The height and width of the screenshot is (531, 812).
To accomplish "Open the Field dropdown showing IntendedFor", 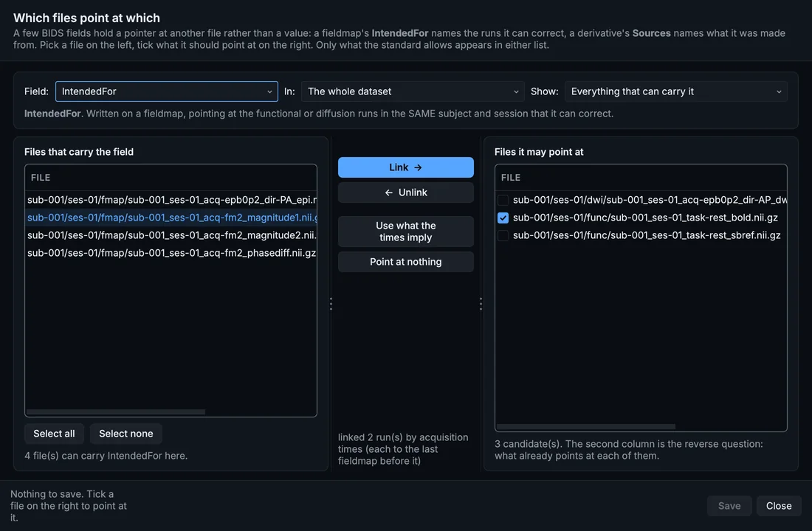I will click(x=166, y=91).
